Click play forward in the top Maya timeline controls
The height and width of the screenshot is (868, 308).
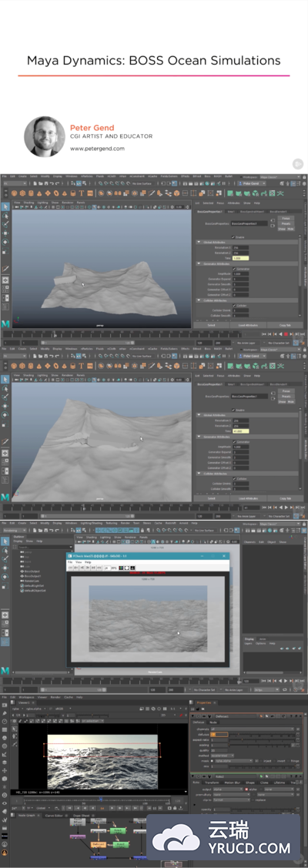pos(285,334)
